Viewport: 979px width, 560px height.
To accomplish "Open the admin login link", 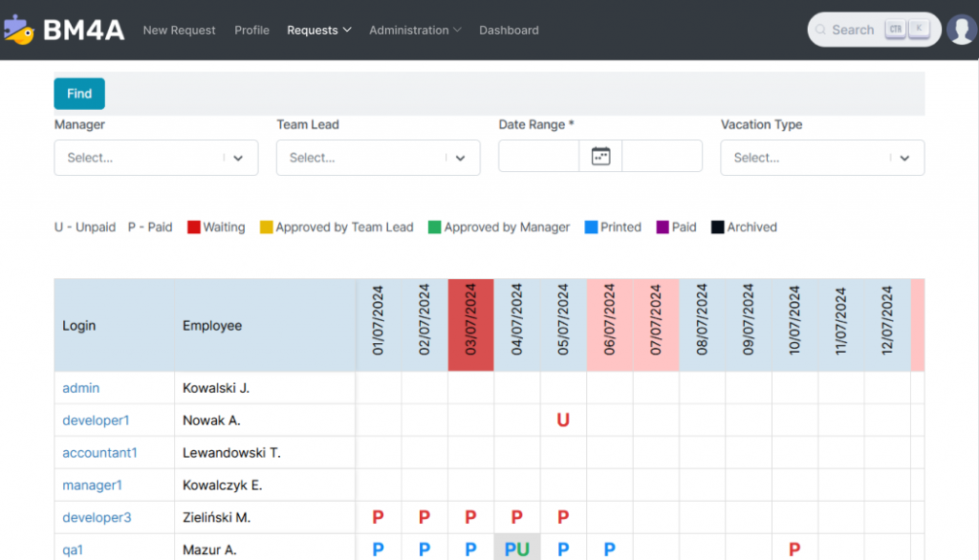I will coord(80,388).
